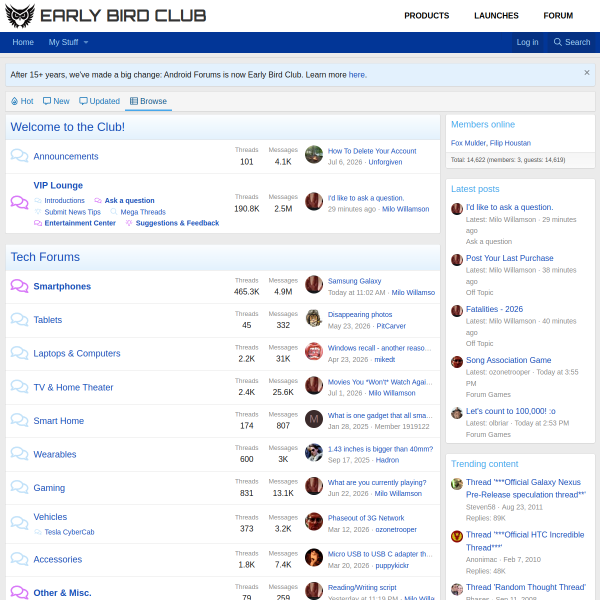Open the Welcome to the Club category
The image size is (600, 600).
click(67, 127)
